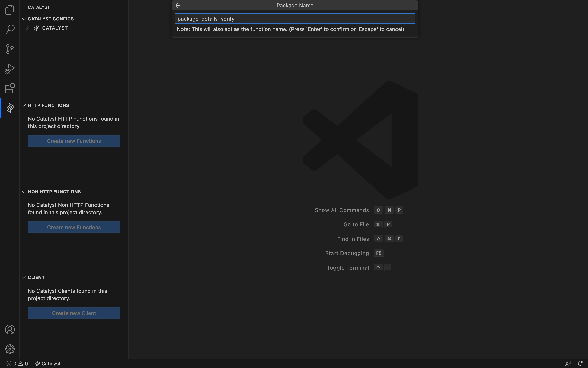
Task: Collapse the CATALYST CONFIGS section
Action: (24, 19)
